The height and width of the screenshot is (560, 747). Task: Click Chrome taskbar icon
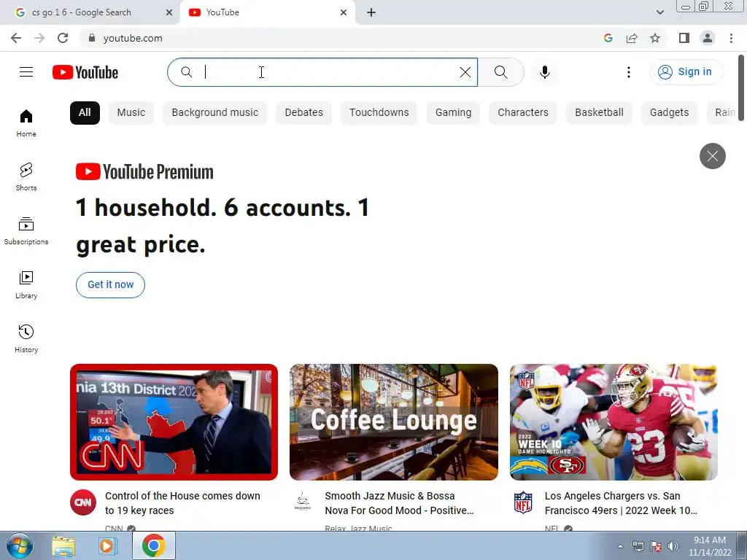(153, 545)
